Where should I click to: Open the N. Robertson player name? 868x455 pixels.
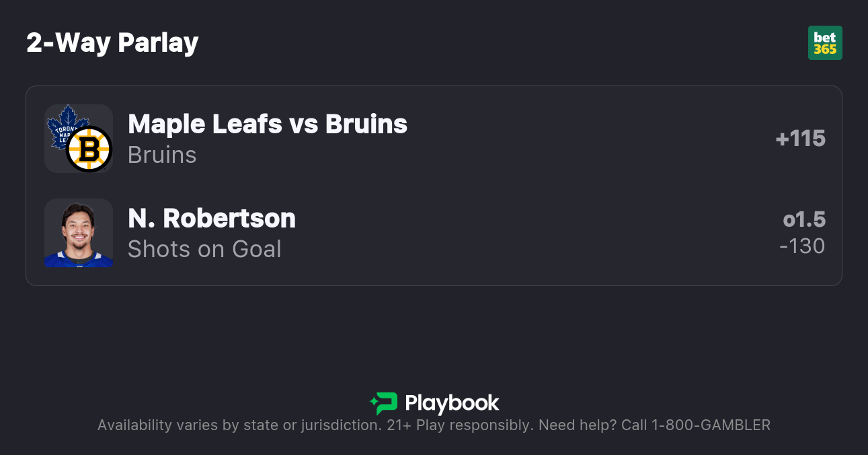point(212,218)
